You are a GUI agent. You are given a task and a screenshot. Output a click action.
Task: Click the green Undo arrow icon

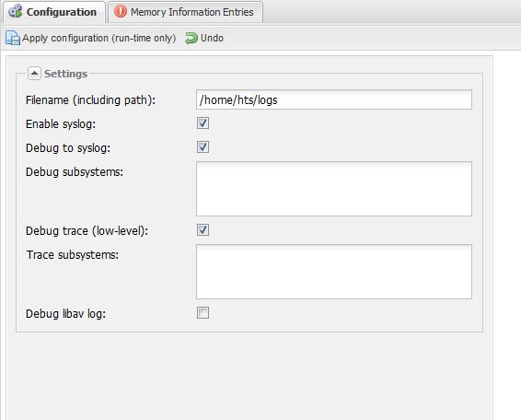[x=191, y=38]
